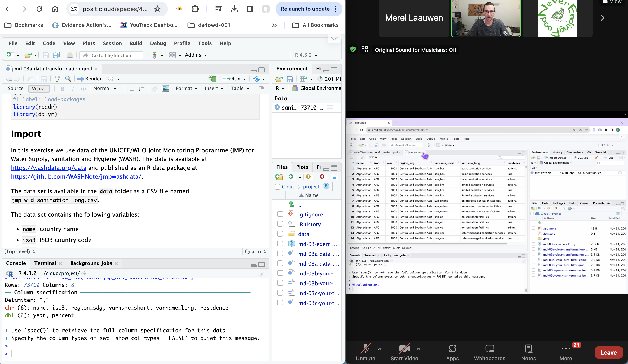
Task: Click the Go to file/function field
Action: 111,55
